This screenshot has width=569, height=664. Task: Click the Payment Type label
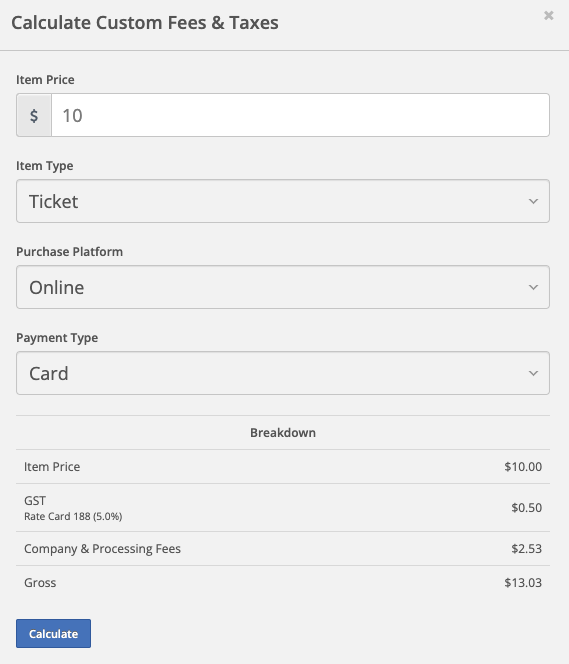pos(57,338)
